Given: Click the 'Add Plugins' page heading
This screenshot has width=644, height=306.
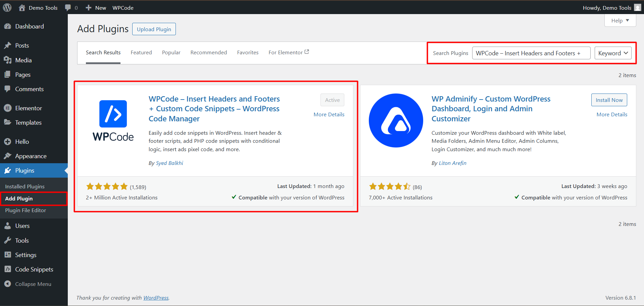Looking at the screenshot, I should [103, 29].
